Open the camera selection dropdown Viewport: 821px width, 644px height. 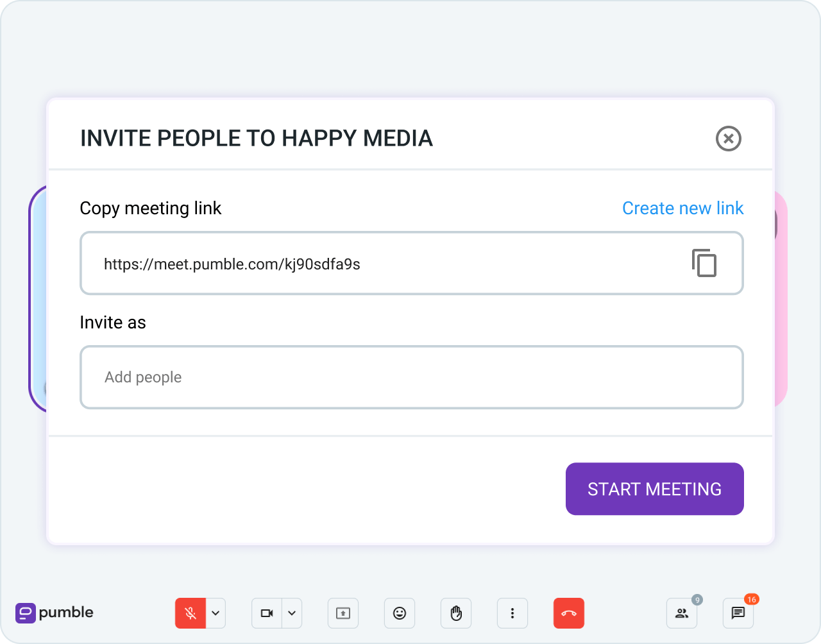292,613
